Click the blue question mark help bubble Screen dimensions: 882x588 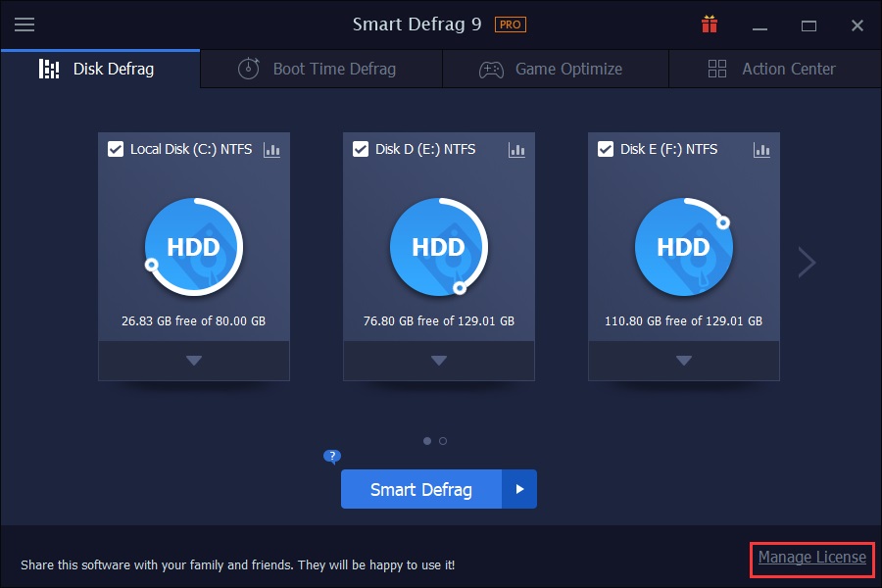[x=332, y=456]
